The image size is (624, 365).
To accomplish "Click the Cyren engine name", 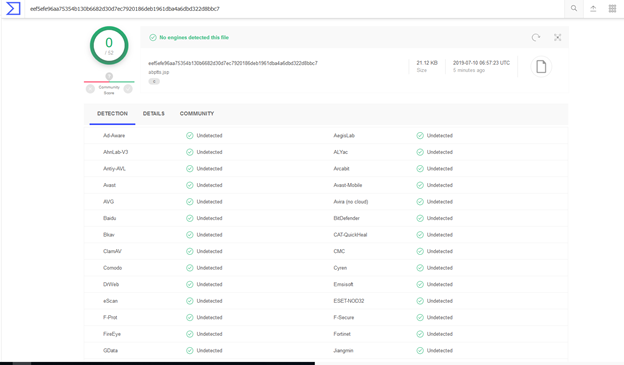I will click(340, 268).
